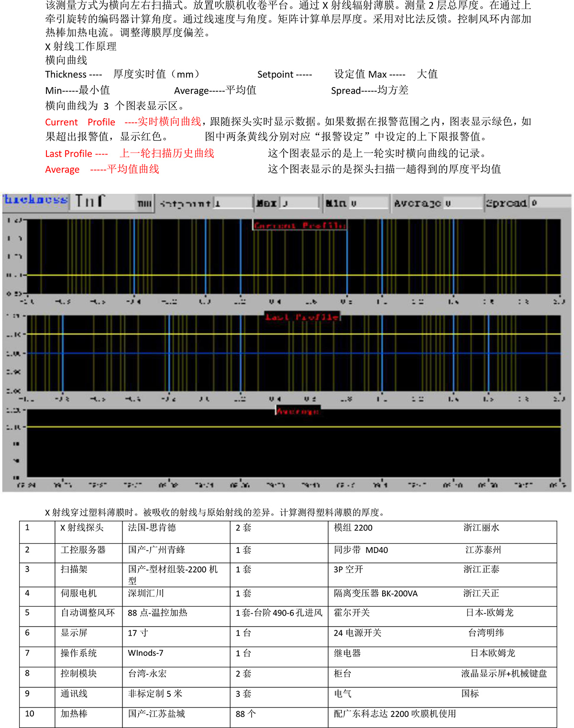Click the '浙江正泰' table cell
The width and height of the screenshot is (574, 728).
481,569
